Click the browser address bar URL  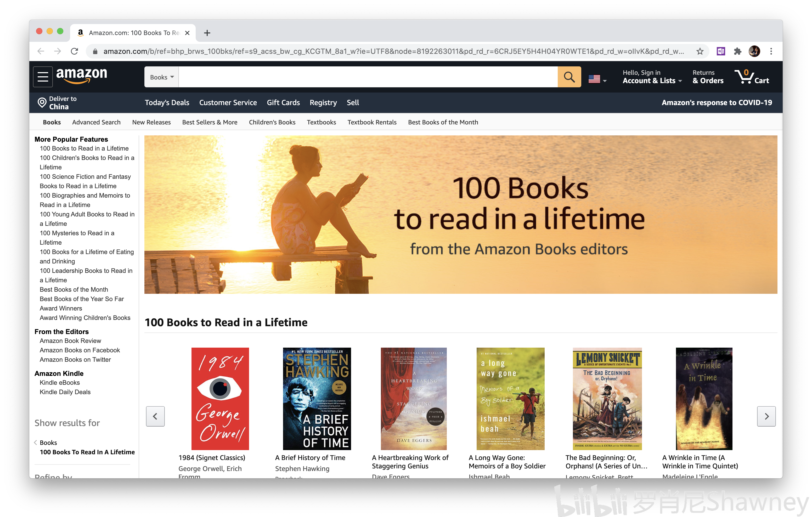pyautogui.click(x=393, y=51)
